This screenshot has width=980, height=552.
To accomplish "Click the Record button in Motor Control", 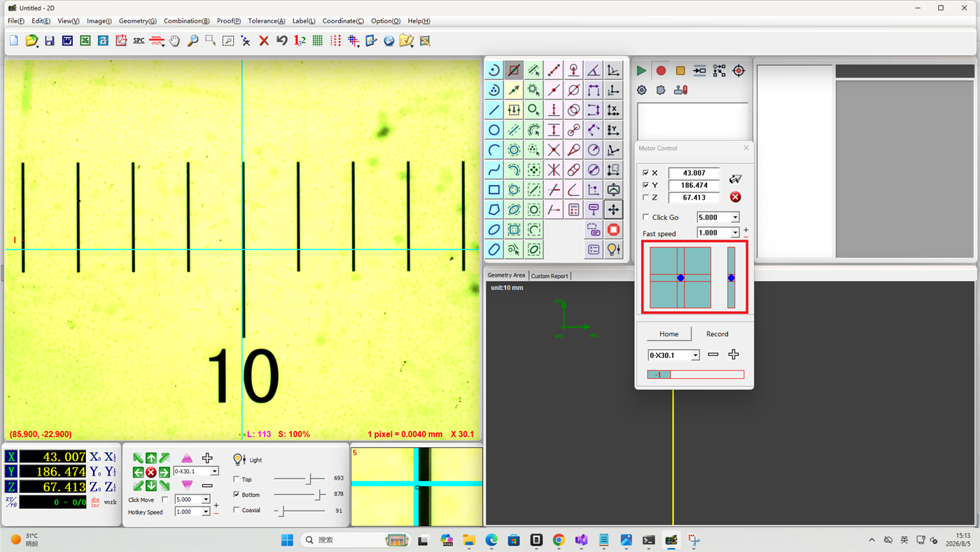I will click(717, 334).
